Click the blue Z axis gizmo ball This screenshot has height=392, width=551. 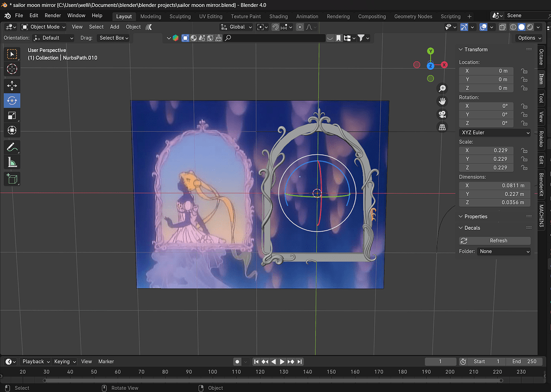pyautogui.click(x=431, y=66)
